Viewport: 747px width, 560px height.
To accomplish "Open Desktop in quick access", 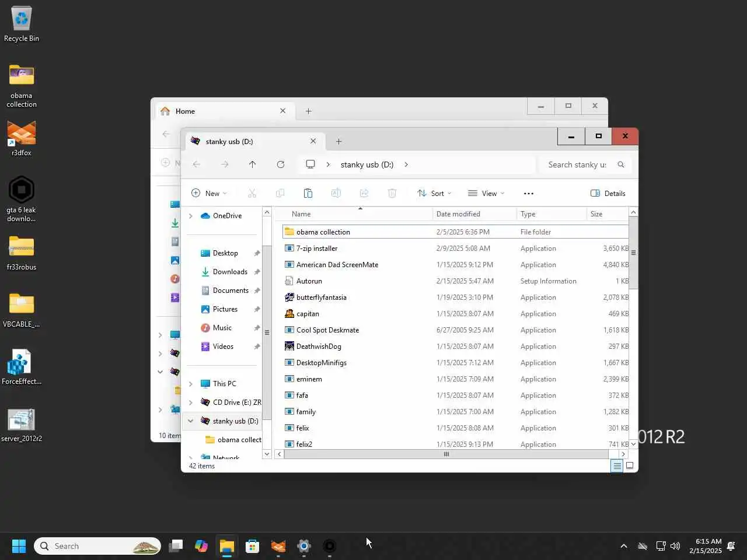I will click(225, 253).
